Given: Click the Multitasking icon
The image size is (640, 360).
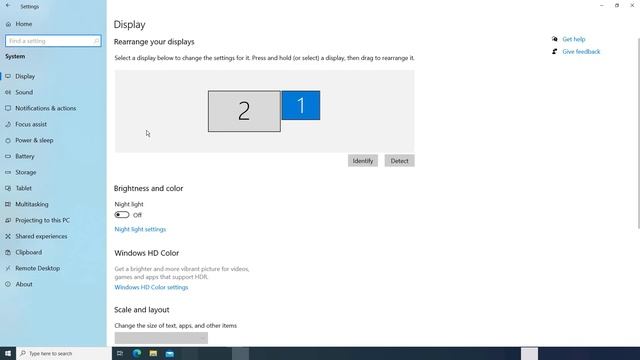Looking at the screenshot, I should pyautogui.click(x=8, y=204).
